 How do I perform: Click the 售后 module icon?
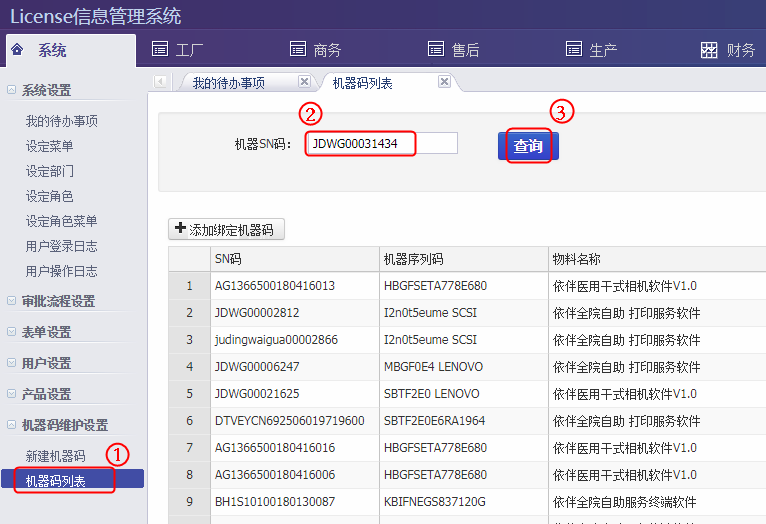pos(435,49)
